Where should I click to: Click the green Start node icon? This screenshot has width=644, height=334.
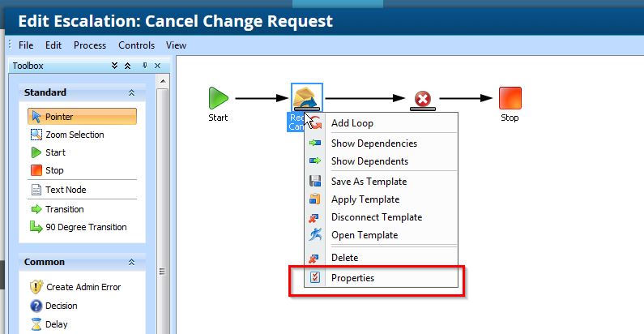[218, 98]
